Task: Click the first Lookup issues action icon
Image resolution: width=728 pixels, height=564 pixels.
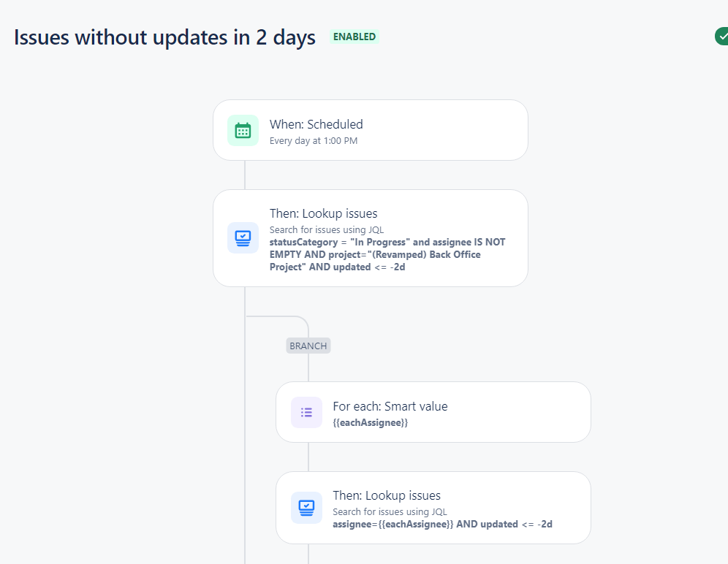Action: pos(242,237)
